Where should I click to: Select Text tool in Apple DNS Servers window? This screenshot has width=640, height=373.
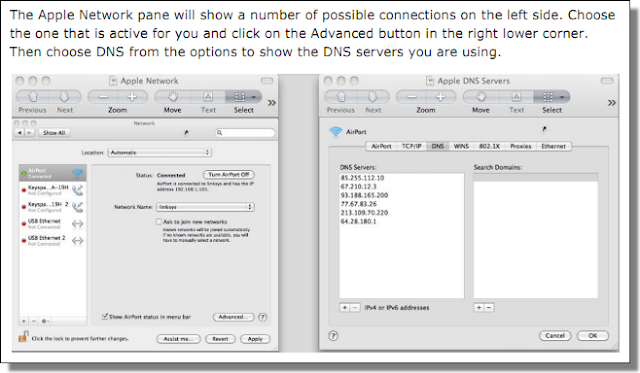[516, 97]
